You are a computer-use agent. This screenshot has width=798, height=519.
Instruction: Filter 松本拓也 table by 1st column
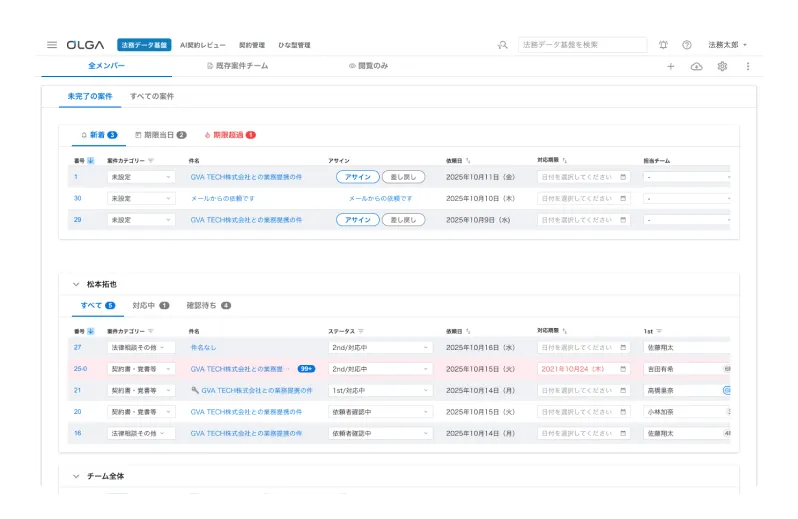tap(659, 331)
